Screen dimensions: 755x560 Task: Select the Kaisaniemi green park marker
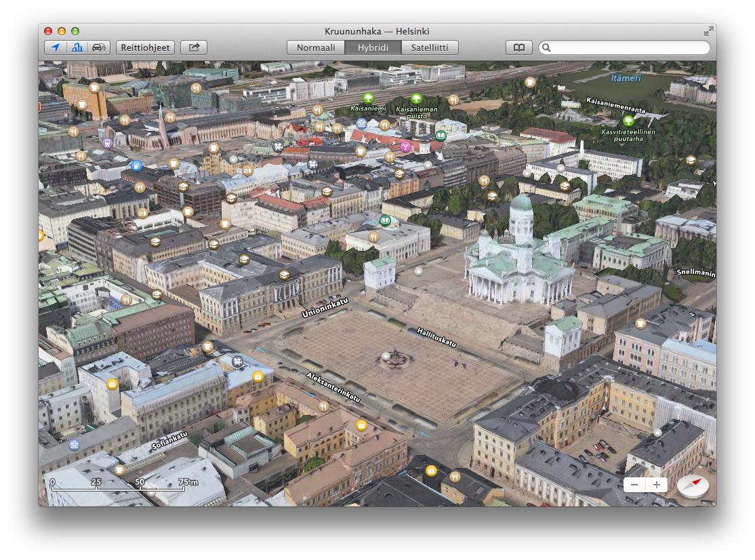[368, 98]
